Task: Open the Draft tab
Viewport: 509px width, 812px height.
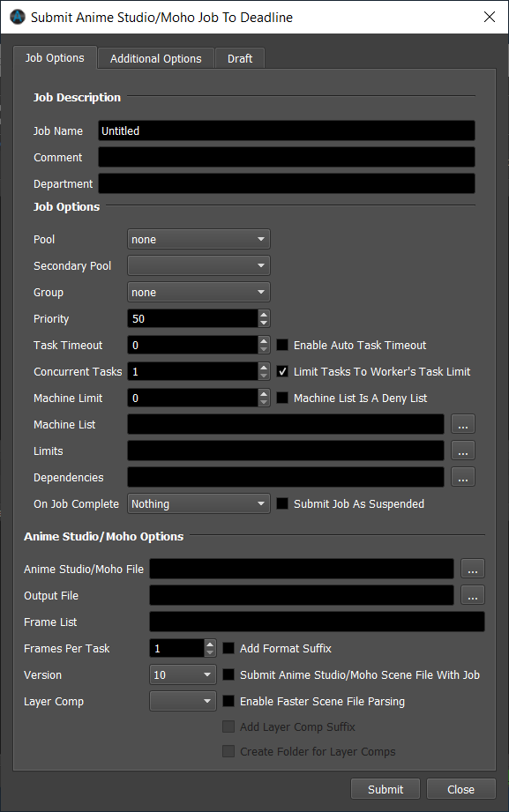Action: coord(240,58)
